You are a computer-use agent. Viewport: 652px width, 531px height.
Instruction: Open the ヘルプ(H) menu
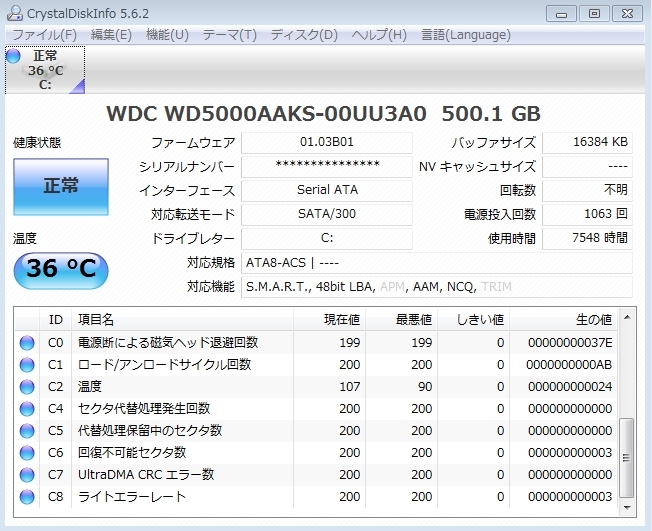[x=379, y=35]
